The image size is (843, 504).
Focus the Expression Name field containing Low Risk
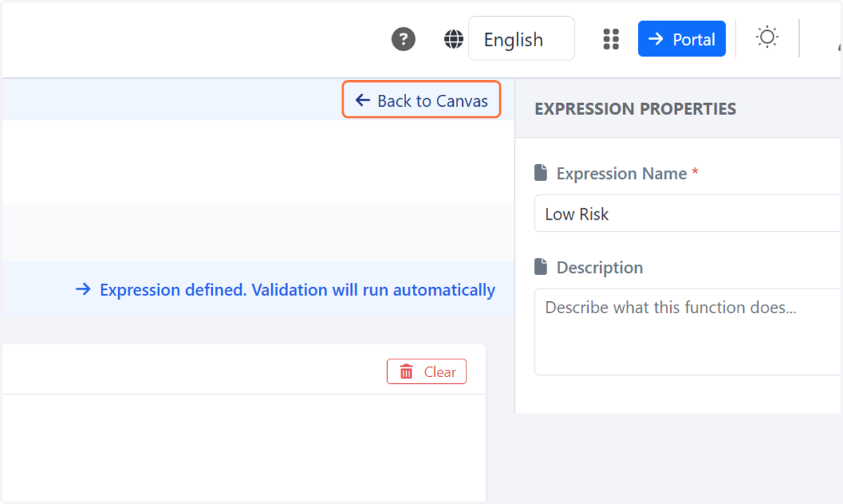[688, 213]
